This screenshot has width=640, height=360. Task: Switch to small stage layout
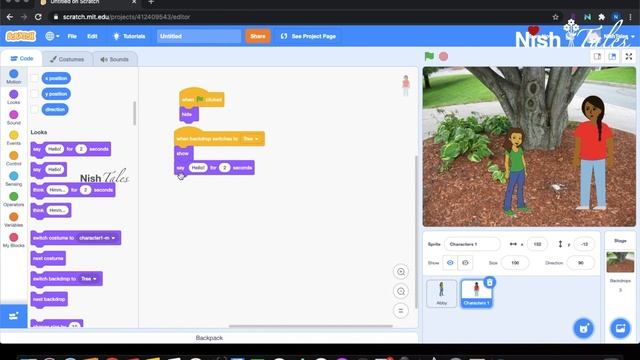point(597,57)
